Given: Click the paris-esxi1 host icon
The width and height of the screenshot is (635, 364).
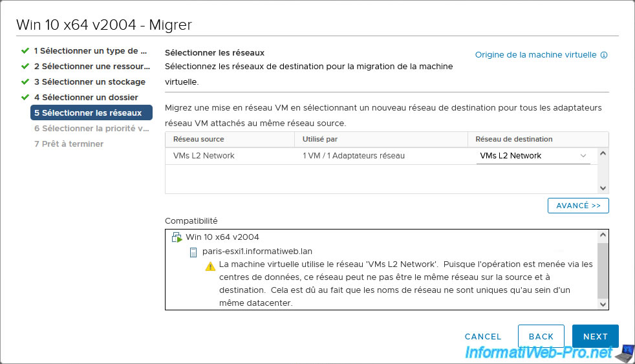Looking at the screenshot, I should [193, 252].
